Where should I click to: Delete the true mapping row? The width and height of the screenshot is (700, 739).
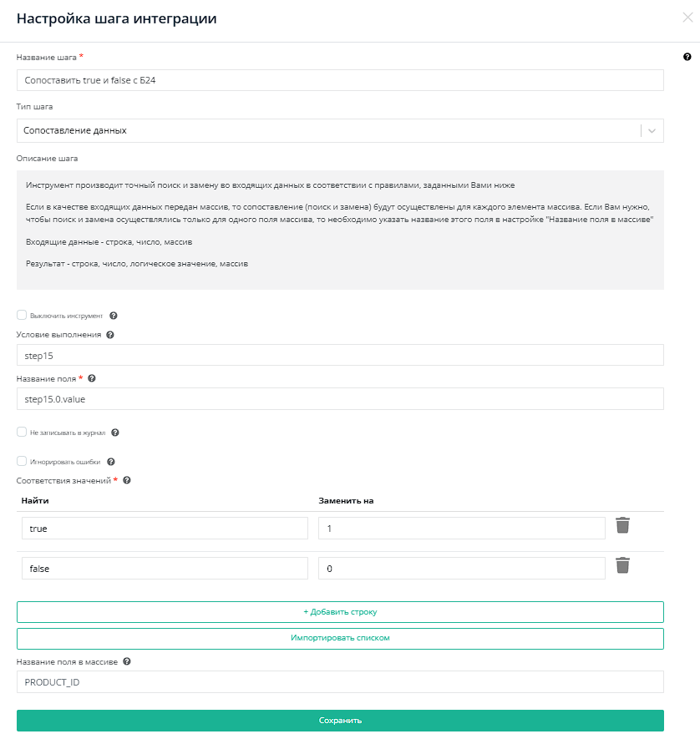tap(622, 525)
